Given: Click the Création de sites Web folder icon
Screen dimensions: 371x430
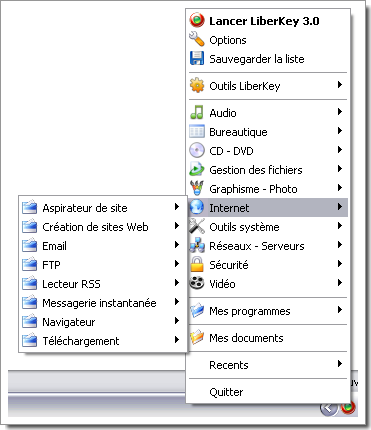Looking at the screenshot, I should coord(29,226).
